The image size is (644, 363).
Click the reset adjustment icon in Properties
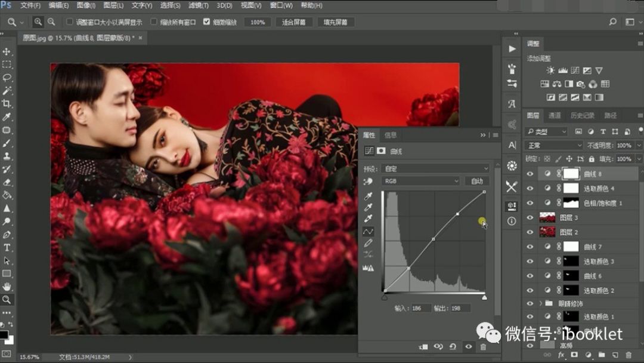[453, 346]
